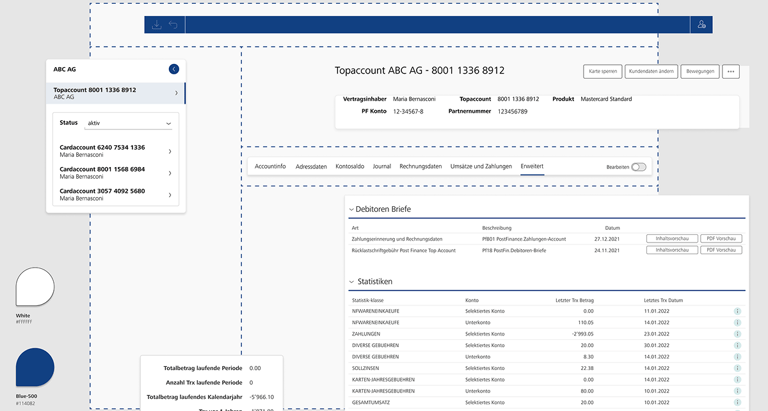This screenshot has height=411, width=768.
Task: Click the info icon on the ZAHLUNGEN row
Action: coord(737,334)
